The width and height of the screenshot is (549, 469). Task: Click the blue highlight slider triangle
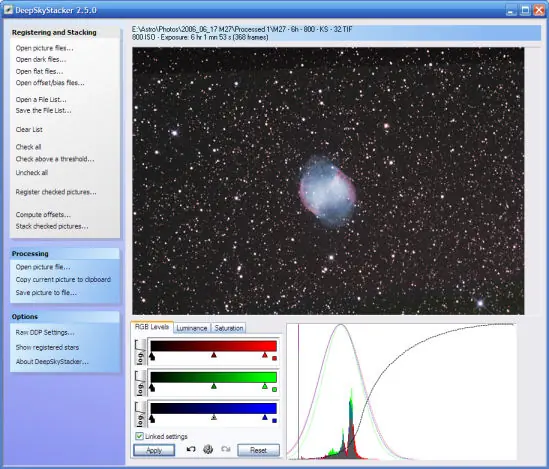click(265, 417)
